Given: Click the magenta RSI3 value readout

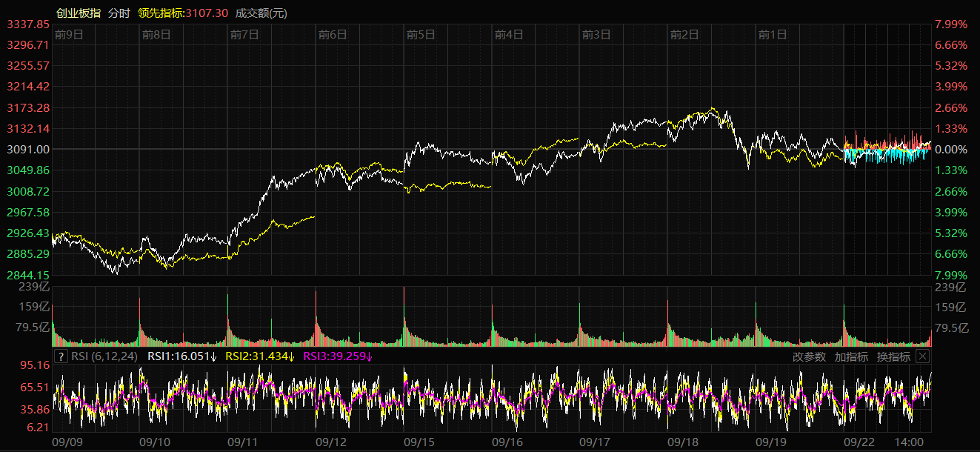Looking at the screenshot, I should coord(338,356).
